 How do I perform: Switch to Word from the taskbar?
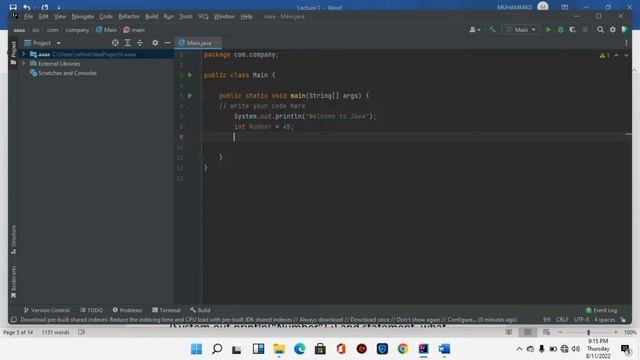point(444,349)
